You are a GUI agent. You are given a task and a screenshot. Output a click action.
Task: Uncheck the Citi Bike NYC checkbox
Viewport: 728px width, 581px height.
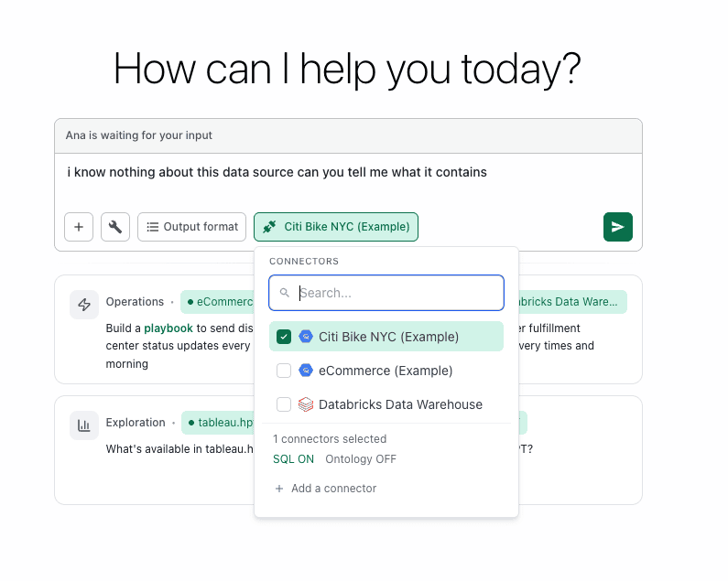[284, 337]
